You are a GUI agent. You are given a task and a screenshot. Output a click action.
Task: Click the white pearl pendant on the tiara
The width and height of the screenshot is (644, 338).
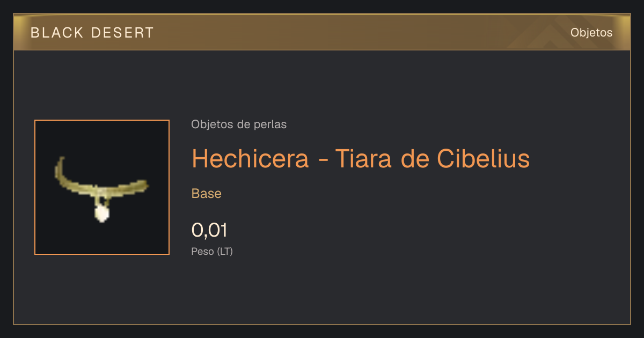102,213
